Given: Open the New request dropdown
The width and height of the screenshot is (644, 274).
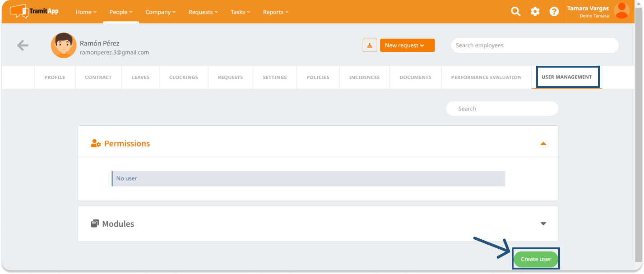Looking at the screenshot, I should click(x=407, y=46).
